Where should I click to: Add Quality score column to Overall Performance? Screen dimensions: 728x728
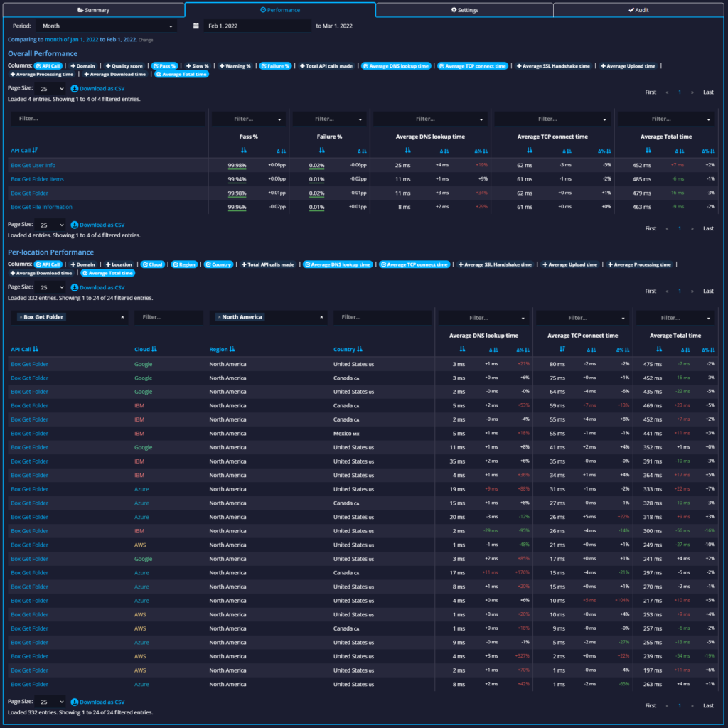pos(124,66)
